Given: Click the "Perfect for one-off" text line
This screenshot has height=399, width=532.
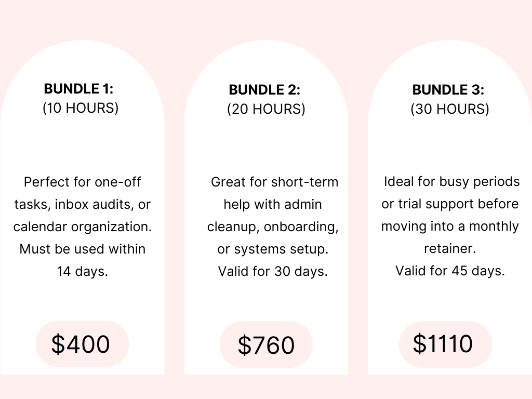Looking at the screenshot, I should click(x=83, y=182).
